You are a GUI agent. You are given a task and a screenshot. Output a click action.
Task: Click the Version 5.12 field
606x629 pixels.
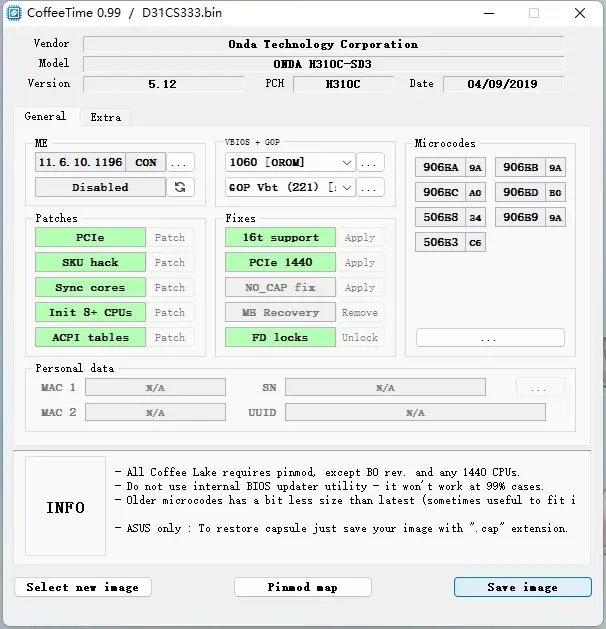point(163,84)
